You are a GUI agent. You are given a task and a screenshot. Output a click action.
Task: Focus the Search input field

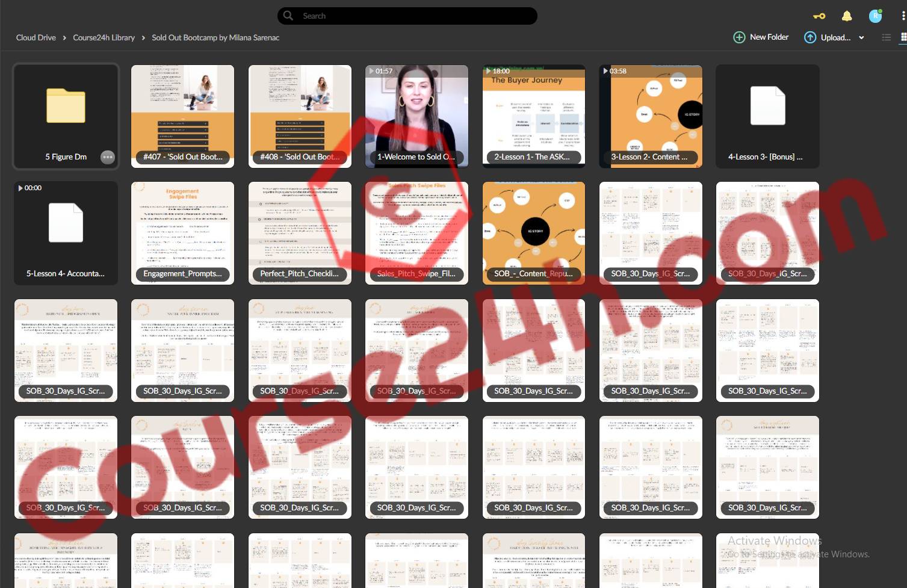[x=407, y=16]
